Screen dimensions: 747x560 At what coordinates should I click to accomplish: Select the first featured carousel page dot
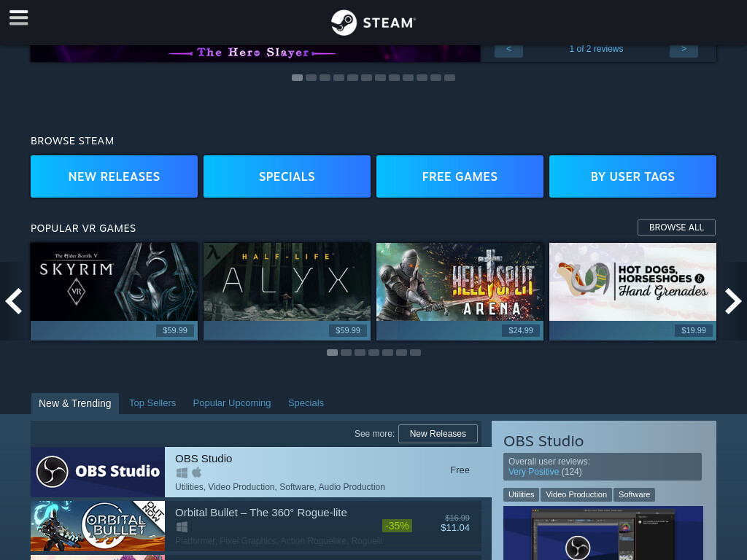click(x=298, y=77)
